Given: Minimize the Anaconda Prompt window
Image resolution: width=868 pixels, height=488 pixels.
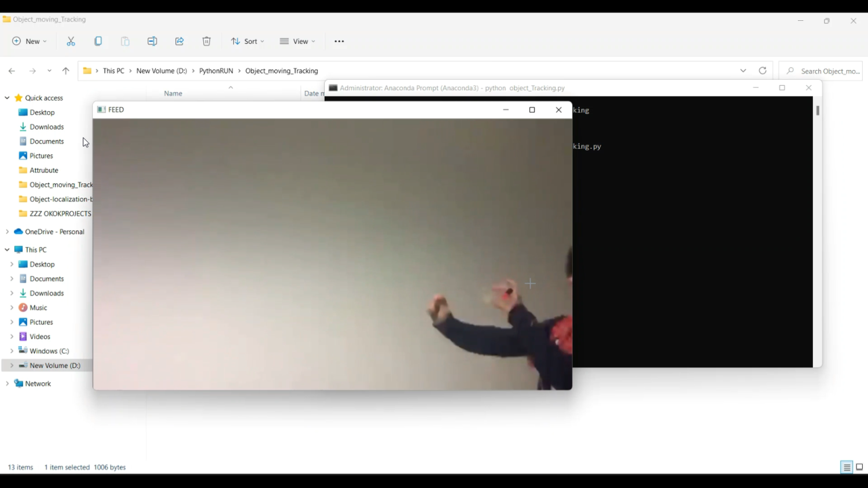Looking at the screenshot, I should [756, 88].
